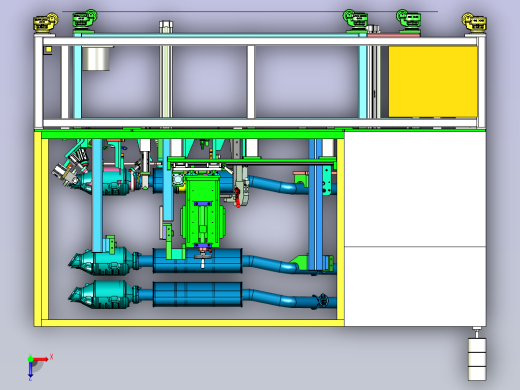520x390 pixels.
Task: Click the red X axis of the triad
Action: [x=41, y=359]
